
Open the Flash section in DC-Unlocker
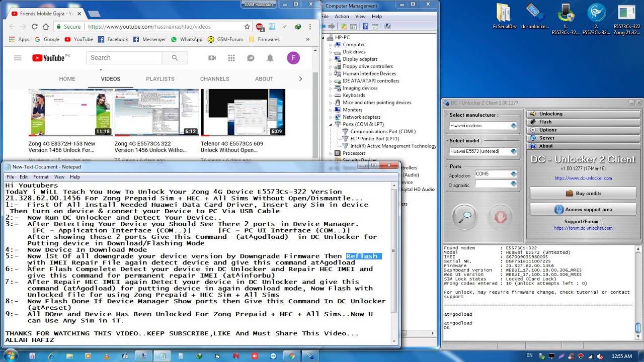pos(584,122)
